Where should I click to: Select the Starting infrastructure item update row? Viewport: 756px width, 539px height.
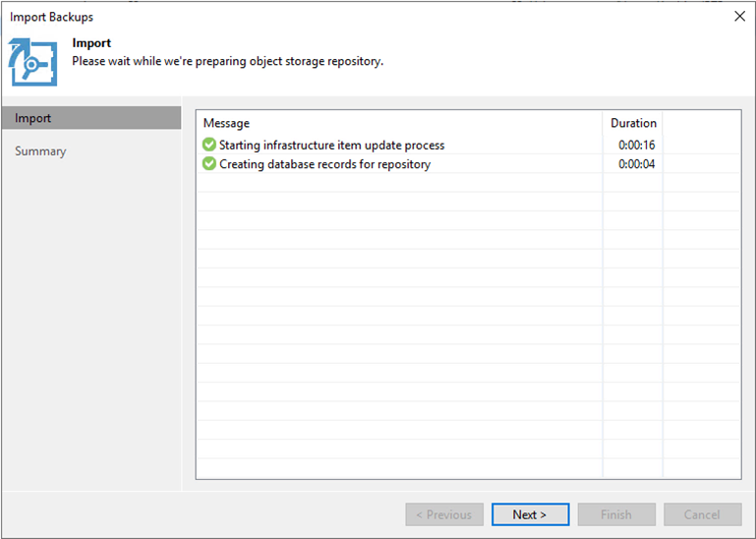331,146
